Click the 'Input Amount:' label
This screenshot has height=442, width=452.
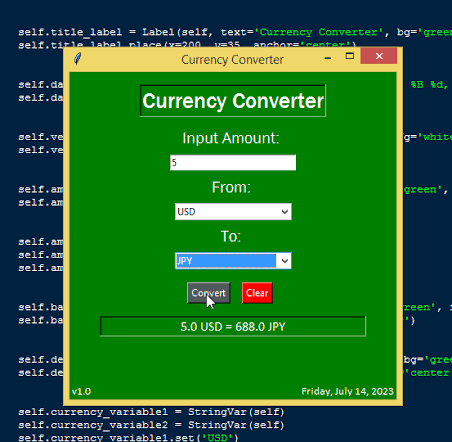[231, 138]
